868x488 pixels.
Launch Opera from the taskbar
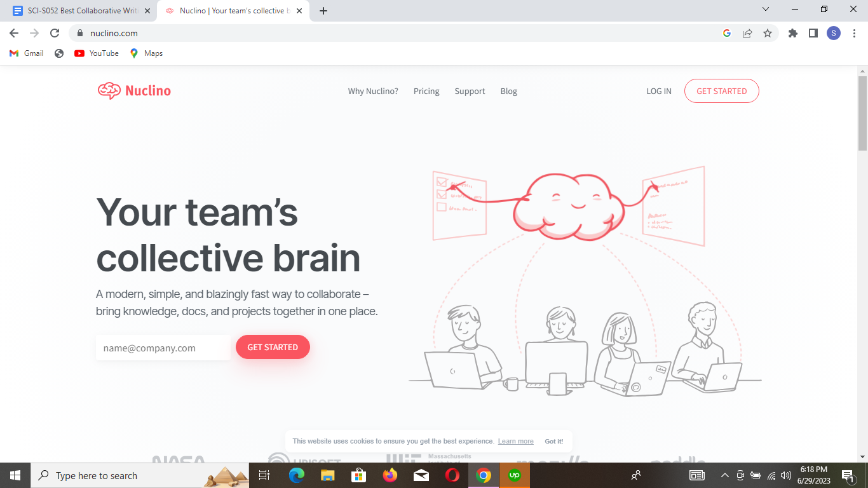point(452,475)
